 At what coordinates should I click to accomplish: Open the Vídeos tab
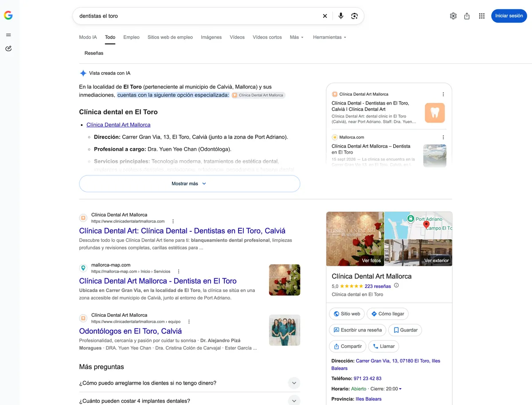[x=237, y=37]
